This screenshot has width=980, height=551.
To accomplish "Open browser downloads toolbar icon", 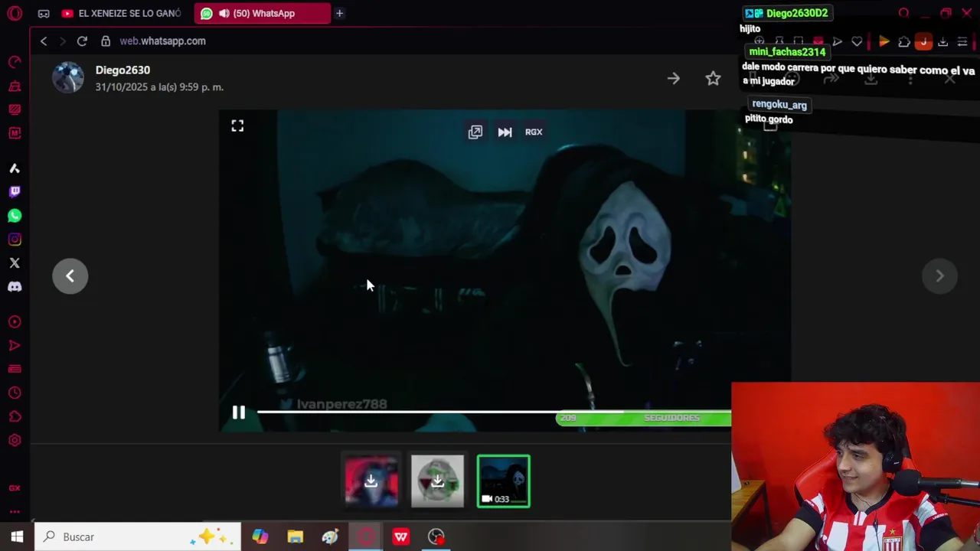I will [x=942, y=42].
